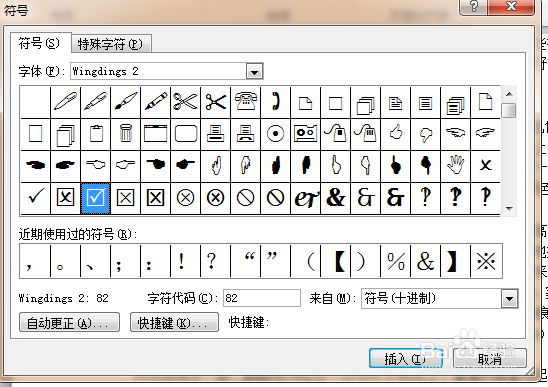The height and width of the screenshot is (387, 548).
Task: Expand the 来自 encoding dropdown arrow
Action: pos(510,299)
